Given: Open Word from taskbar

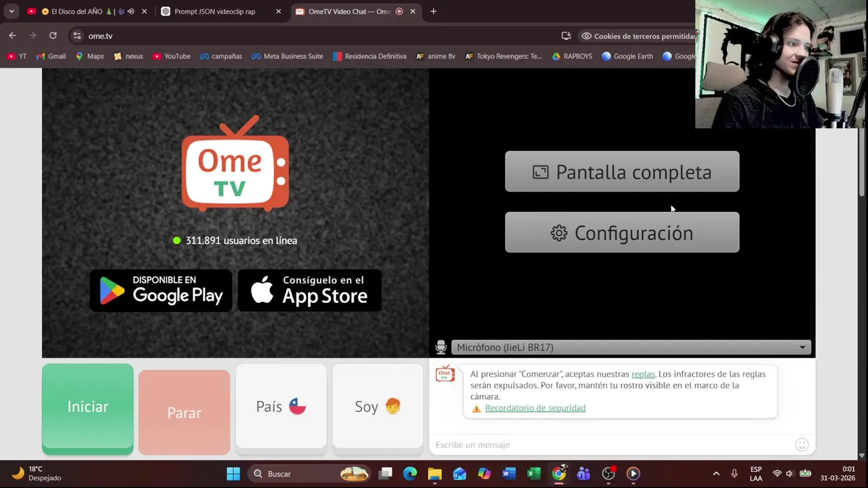Looking at the screenshot, I should 509,474.
